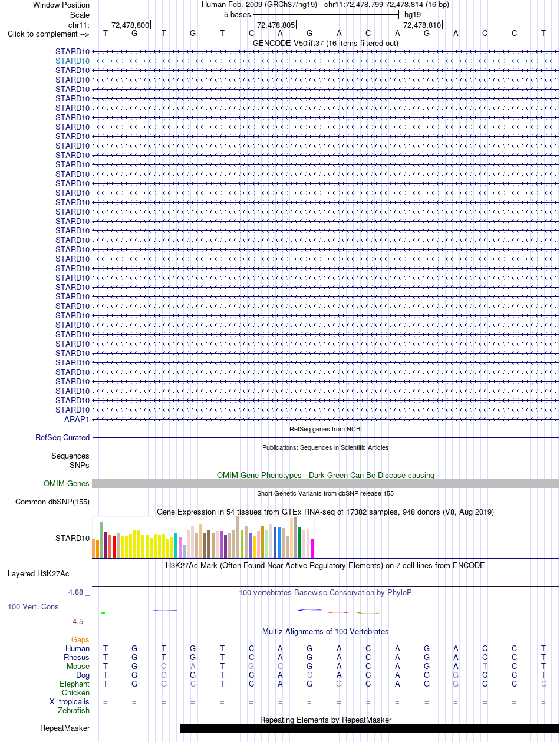Open 100 vertebrates Basewise Conservation PhyloP title
The image size is (560, 742).
coord(325,592)
